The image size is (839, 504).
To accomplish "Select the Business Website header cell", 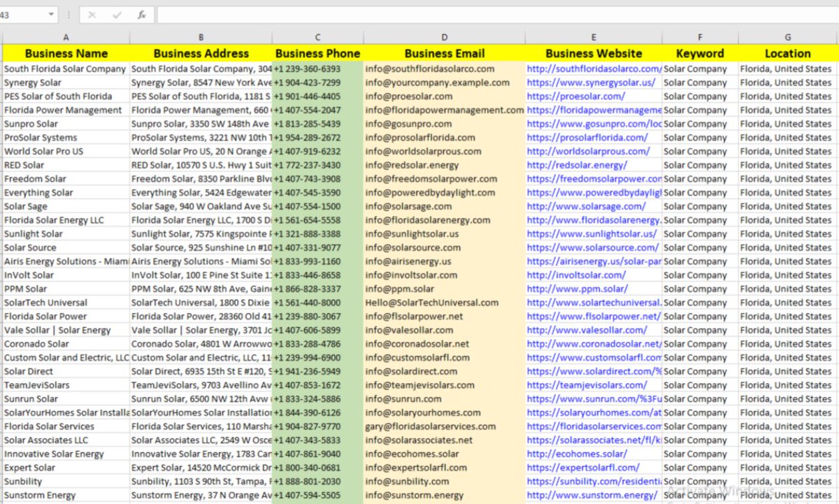I will (x=594, y=54).
